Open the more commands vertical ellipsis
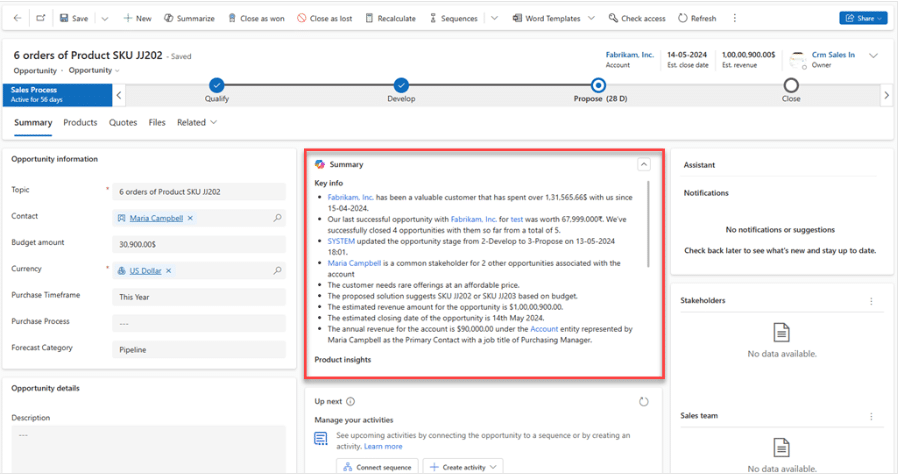This screenshot has width=901, height=475. (734, 18)
